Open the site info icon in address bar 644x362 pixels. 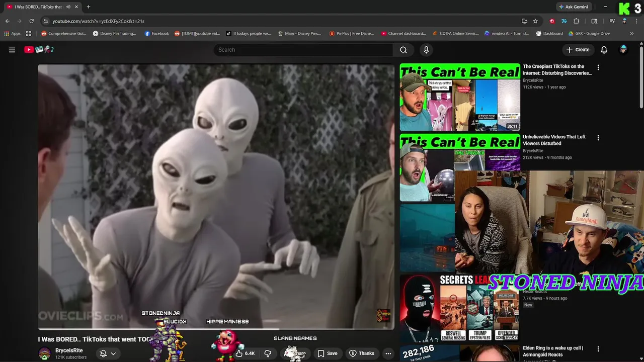pyautogui.click(x=46, y=21)
